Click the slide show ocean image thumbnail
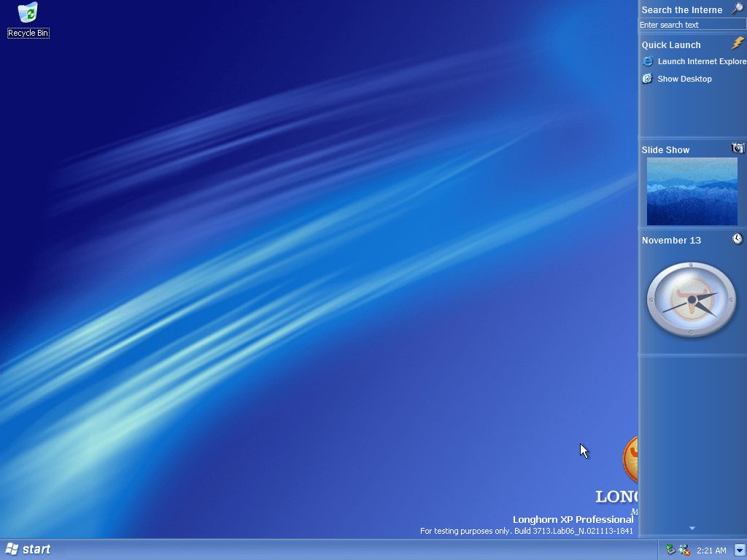 click(692, 191)
